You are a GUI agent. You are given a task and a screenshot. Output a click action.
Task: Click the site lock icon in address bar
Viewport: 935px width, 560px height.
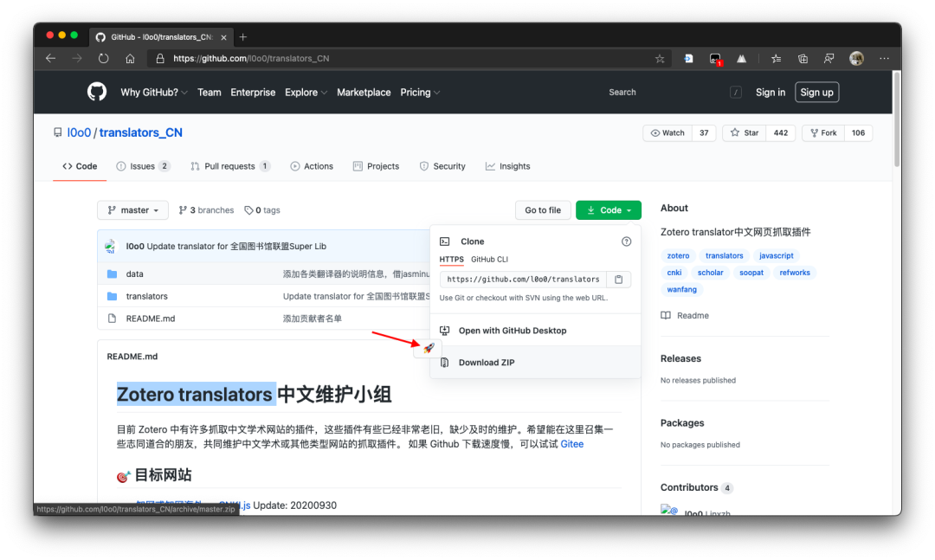pos(160,59)
